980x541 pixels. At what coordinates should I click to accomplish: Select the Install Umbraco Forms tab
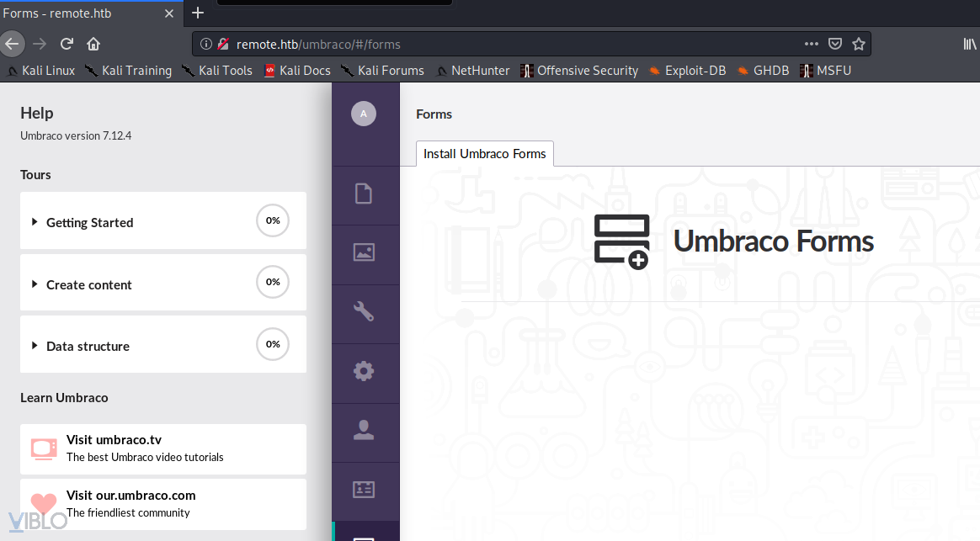click(x=484, y=154)
